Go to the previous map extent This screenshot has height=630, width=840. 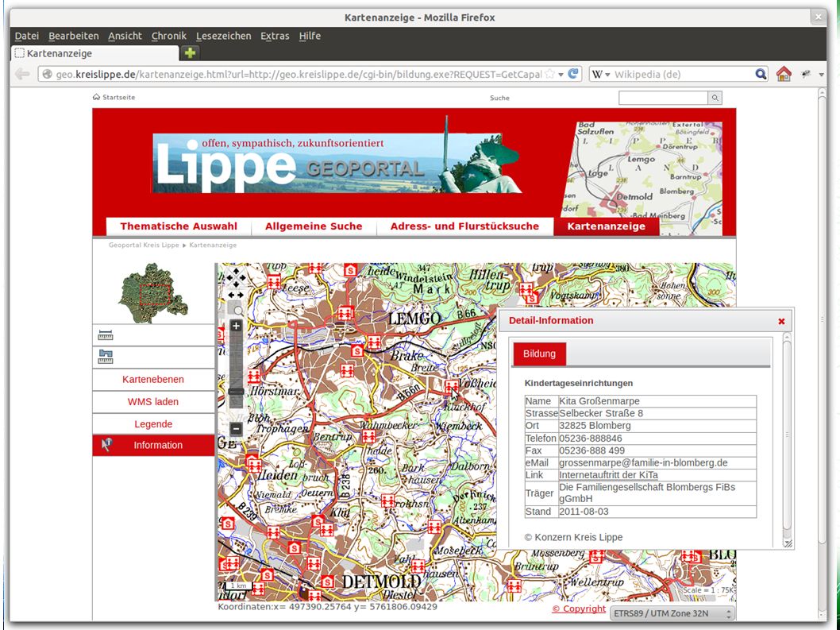click(231, 295)
